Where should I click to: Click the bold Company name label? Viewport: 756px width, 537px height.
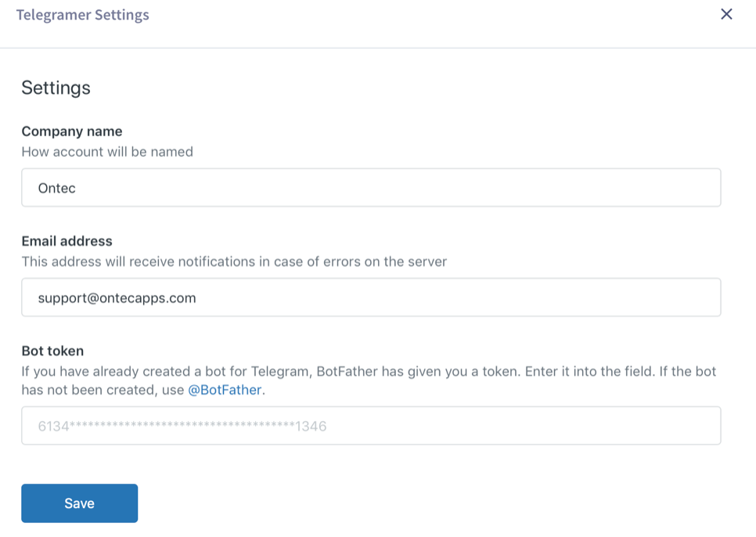click(72, 132)
